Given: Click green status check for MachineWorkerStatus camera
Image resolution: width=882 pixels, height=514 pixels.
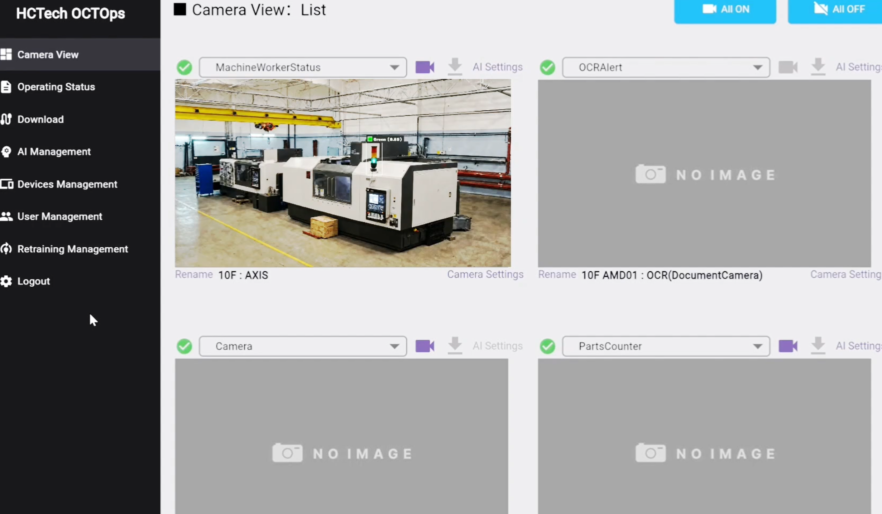Looking at the screenshot, I should (184, 67).
